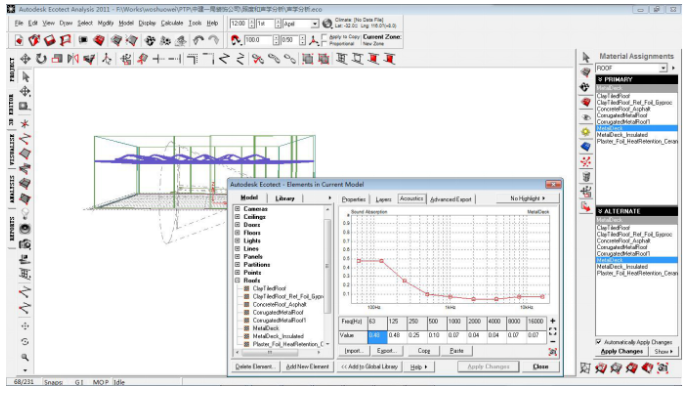This screenshot has height=393, width=688.
Task: Click the New document icon
Action: click(18, 40)
